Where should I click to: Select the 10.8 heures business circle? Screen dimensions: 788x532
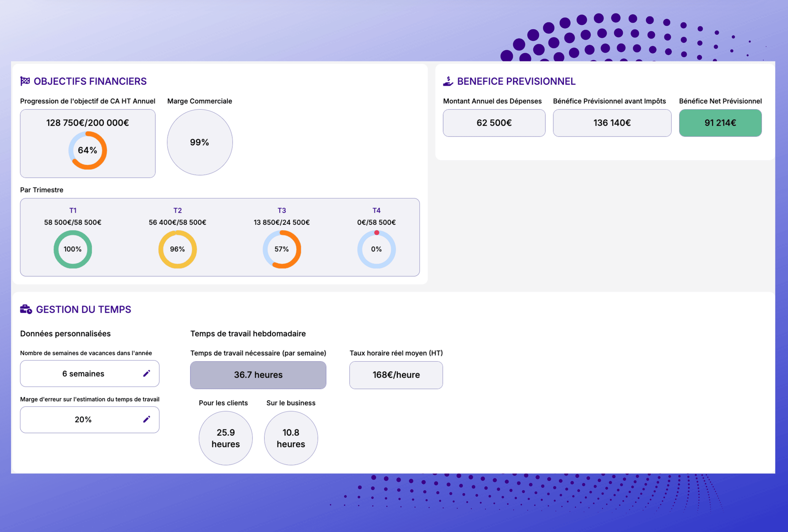291,438
